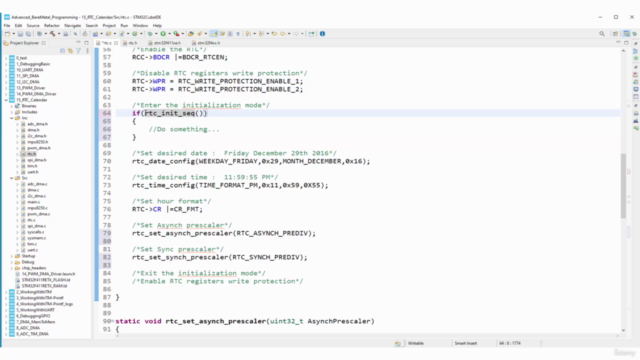The height and width of the screenshot is (360, 640).
Task: Select rtc.c in the Src folder
Action: coord(31,220)
